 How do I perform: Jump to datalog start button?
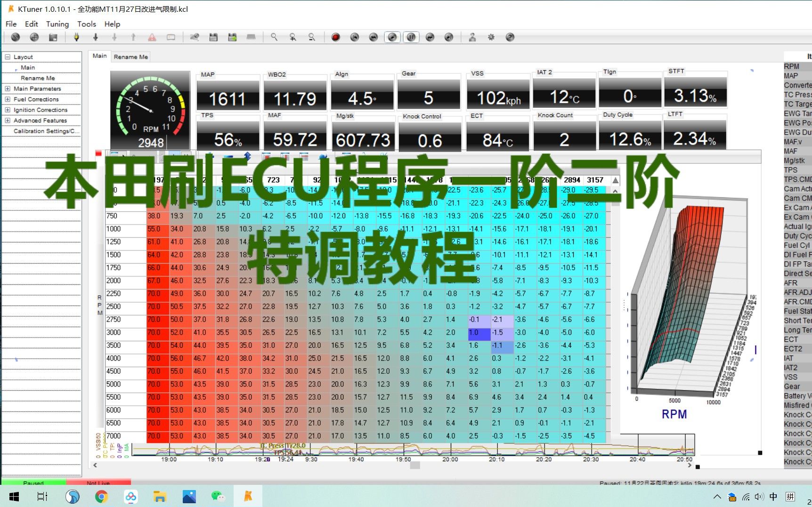(355, 37)
